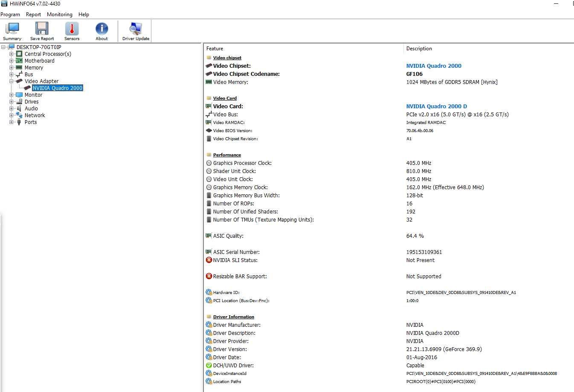Image resolution: width=574 pixels, height=392 pixels.
Task: Select the Number Of Unified Shaders row
Action: tap(389, 212)
